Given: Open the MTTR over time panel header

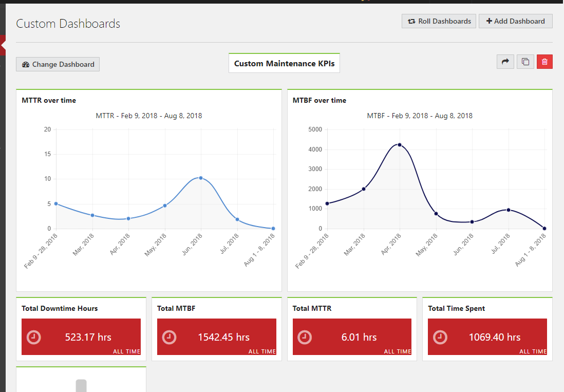Looking at the screenshot, I should click(49, 100).
